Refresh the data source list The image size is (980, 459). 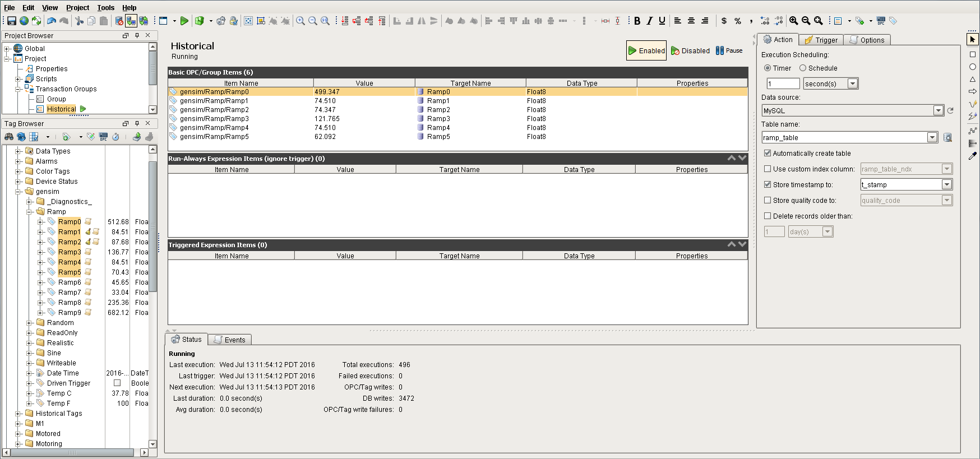950,111
